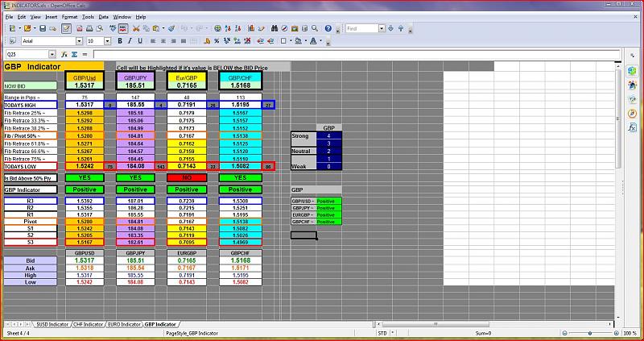The image size is (644, 341).
Task: Toggle Underline formatting
Action: click(140, 41)
